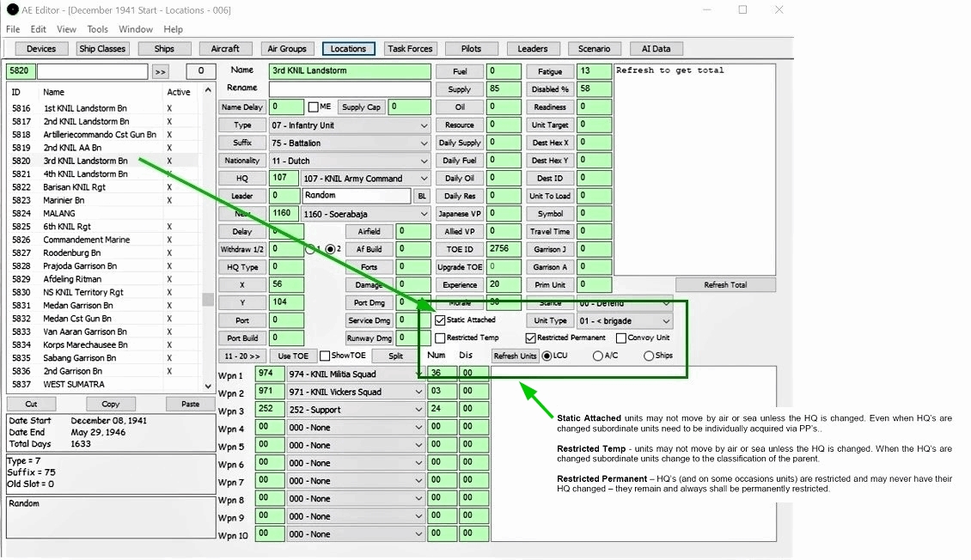
Task: Click the TOE ID field showing 2756
Action: pos(504,249)
